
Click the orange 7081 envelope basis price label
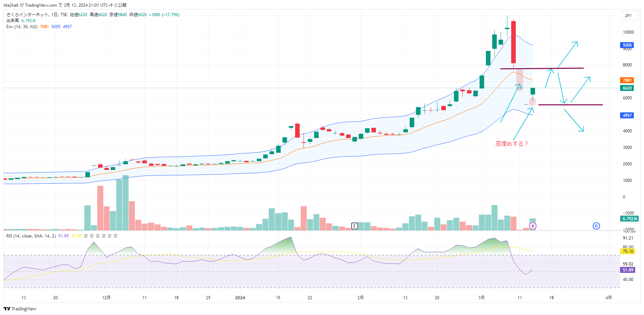tap(627, 80)
